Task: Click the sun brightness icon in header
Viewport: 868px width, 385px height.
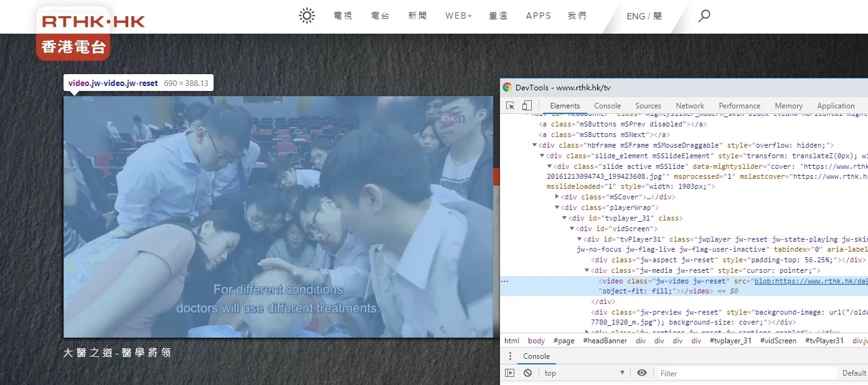Action: pos(307,16)
